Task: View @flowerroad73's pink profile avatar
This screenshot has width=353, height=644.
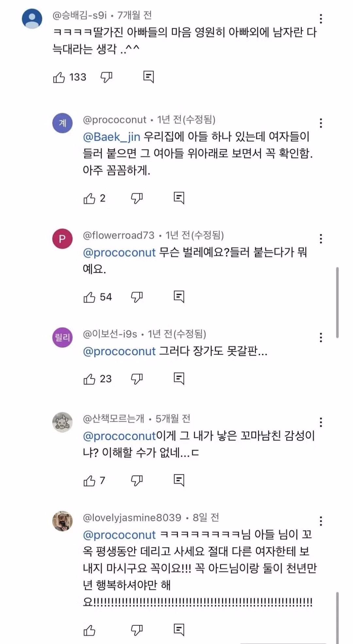Action: 62,239
